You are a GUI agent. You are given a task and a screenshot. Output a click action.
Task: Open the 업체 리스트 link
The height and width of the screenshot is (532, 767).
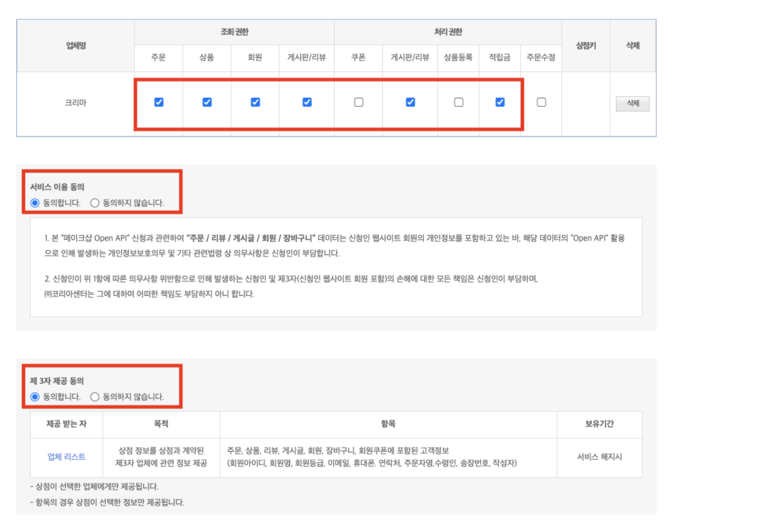[66, 457]
